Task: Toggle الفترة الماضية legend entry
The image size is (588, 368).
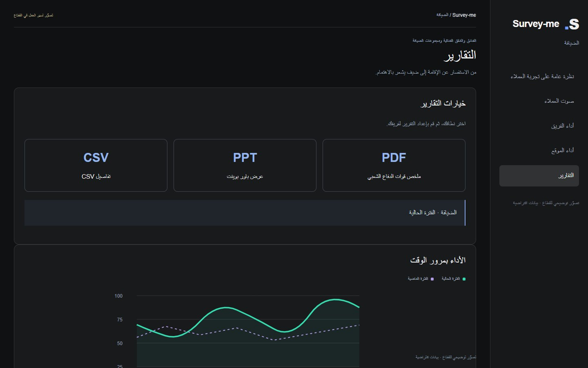Action: pos(421,279)
